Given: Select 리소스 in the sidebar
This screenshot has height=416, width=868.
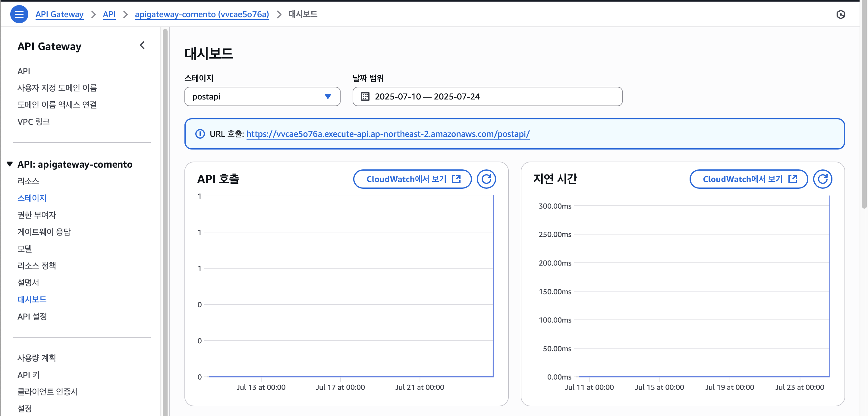Looking at the screenshot, I should click(x=28, y=181).
